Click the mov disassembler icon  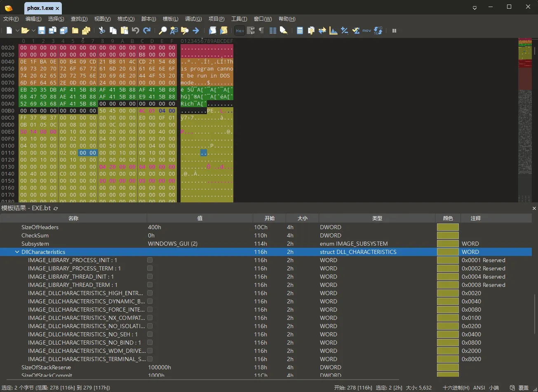[x=367, y=31]
